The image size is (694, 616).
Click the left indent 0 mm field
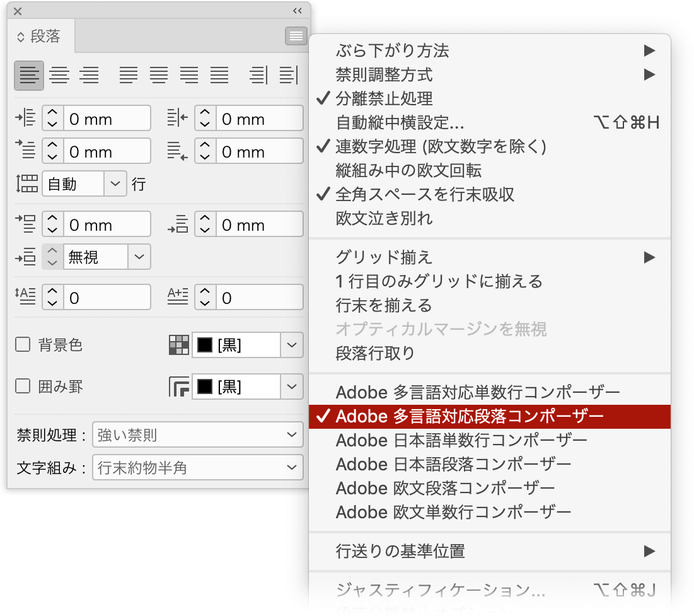(107, 119)
